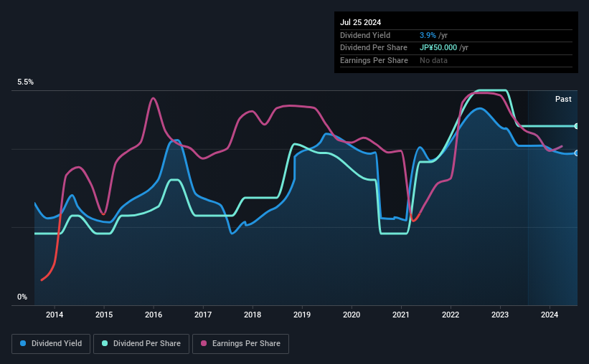
Task: Click the 0% y-axis label
Action: point(22,297)
